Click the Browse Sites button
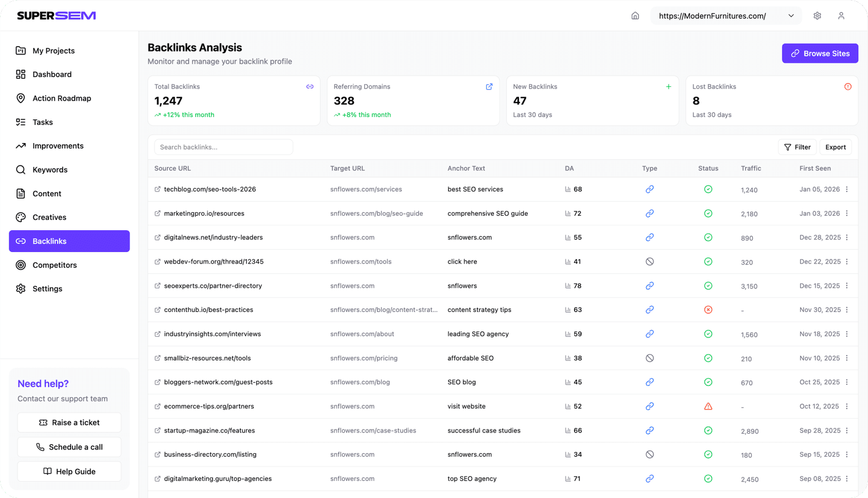The image size is (868, 498). 820,53
